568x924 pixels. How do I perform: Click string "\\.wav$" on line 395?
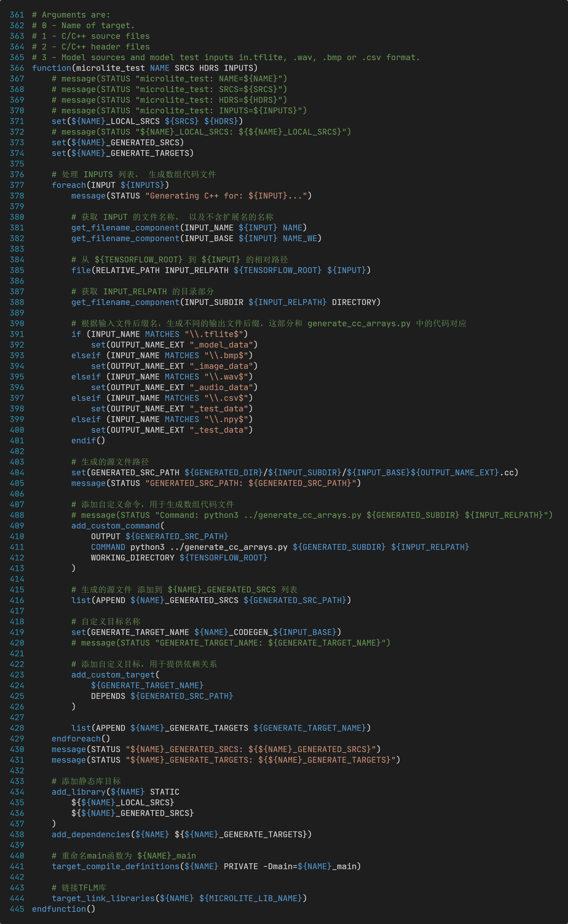pyautogui.click(x=226, y=377)
